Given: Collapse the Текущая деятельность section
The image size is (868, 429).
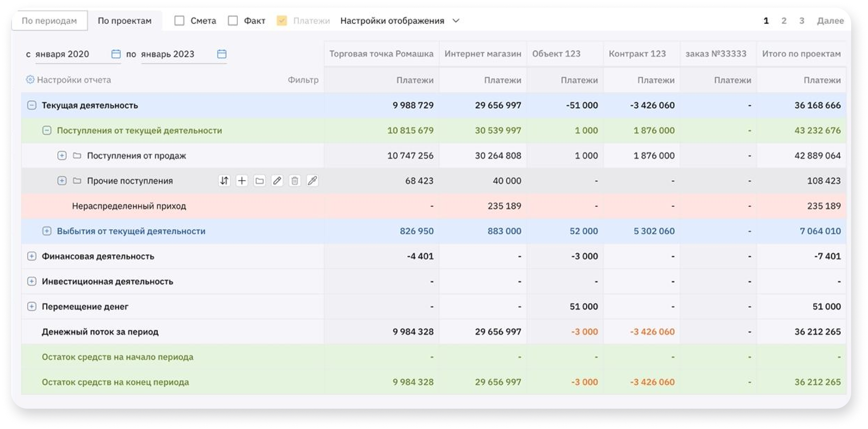Looking at the screenshot, I should [32, 105].
